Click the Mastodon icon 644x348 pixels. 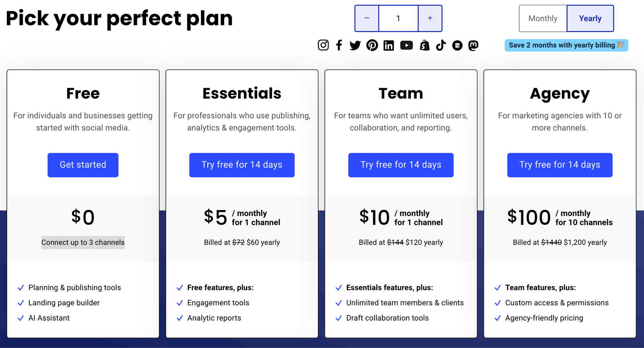pos(474,45)
